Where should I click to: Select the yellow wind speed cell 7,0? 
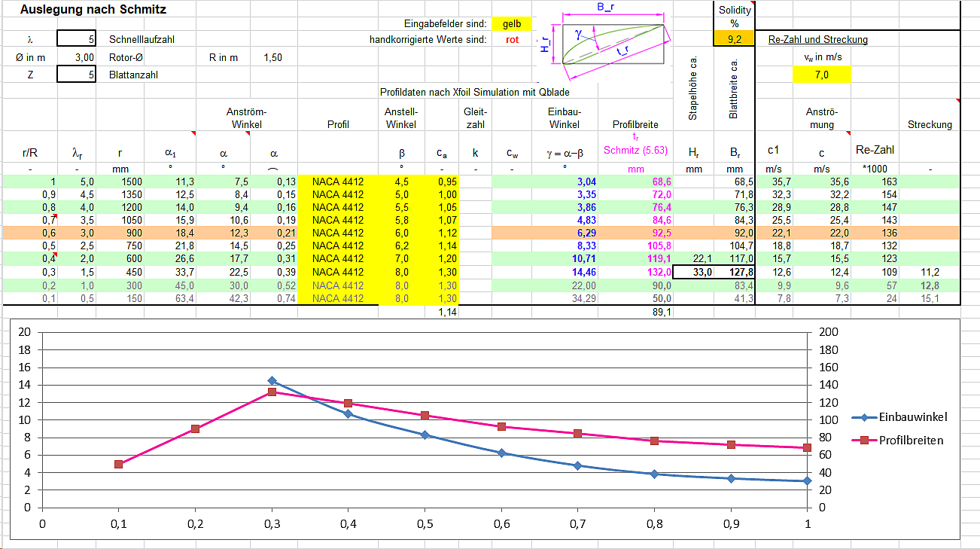pyautogui.click(x=821, y=75)
